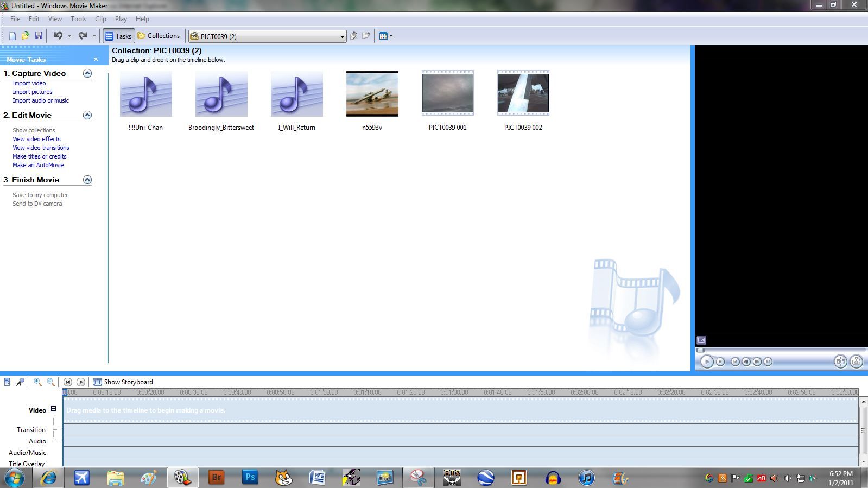Screen dimensions: 868x488
Task: Play the timeline
Action: tap(81, 382)
